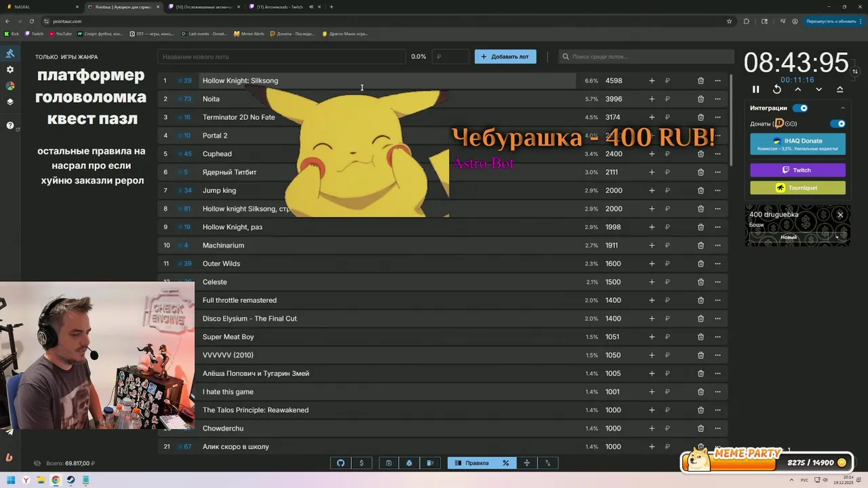Open Chrome from the Windows taskbar

pyautogui.click(x=56, y=480)
